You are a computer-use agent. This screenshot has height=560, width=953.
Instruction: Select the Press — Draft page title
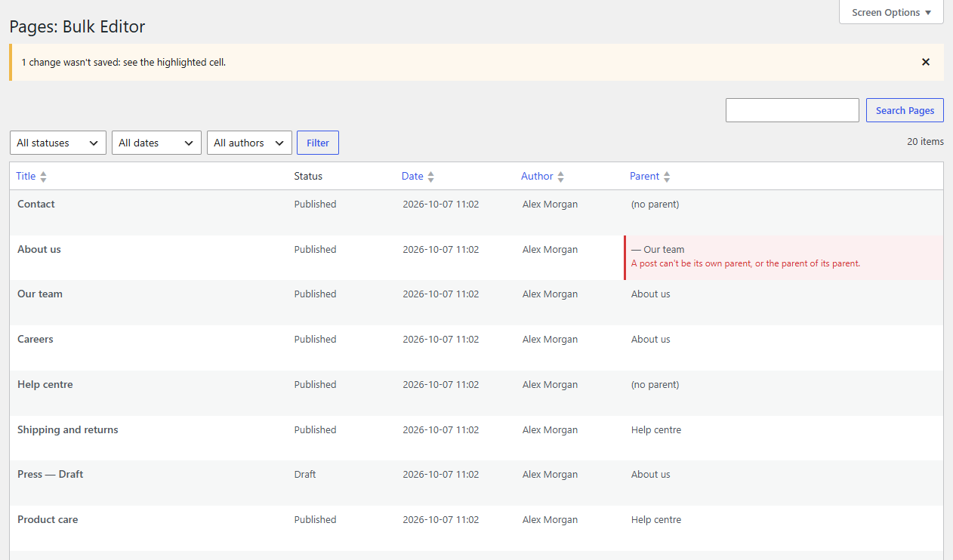51,474
